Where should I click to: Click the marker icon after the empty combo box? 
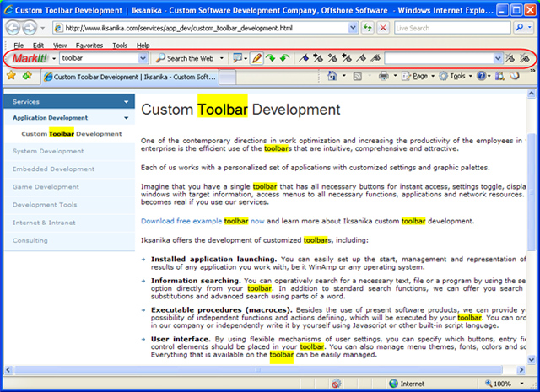coord(510,58)
